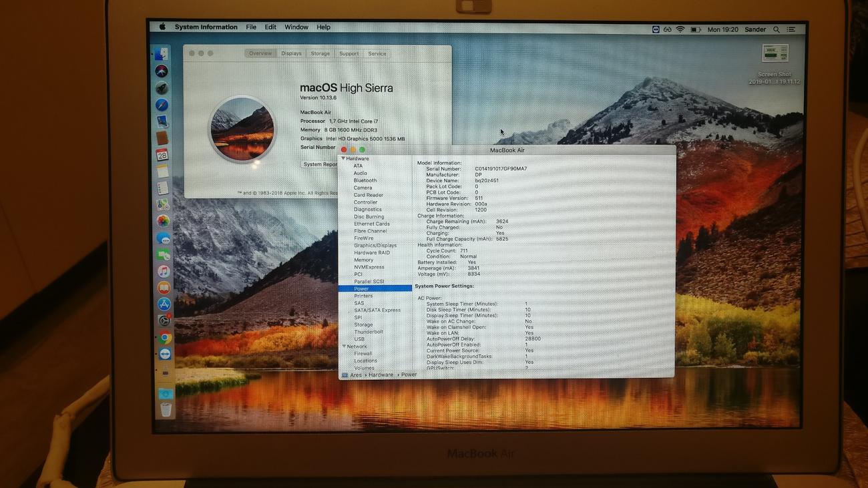Open Photos colorful flower icon

pos(163,221)
